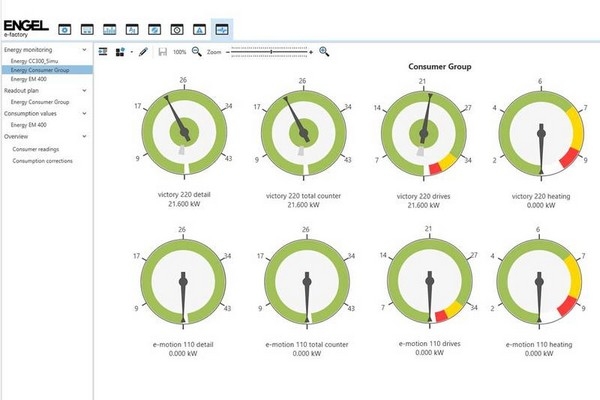The height and width of the screenshot is (400, 600).
Task: Open the second module icon beside the eye icon
Action: 87,29
